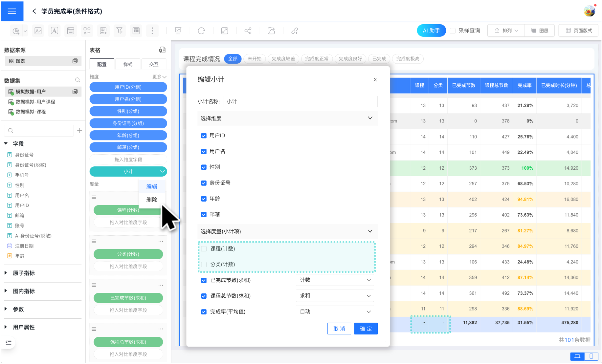
Task: Click the chart type toolbar icon
Action: click(x=16, y=31)
